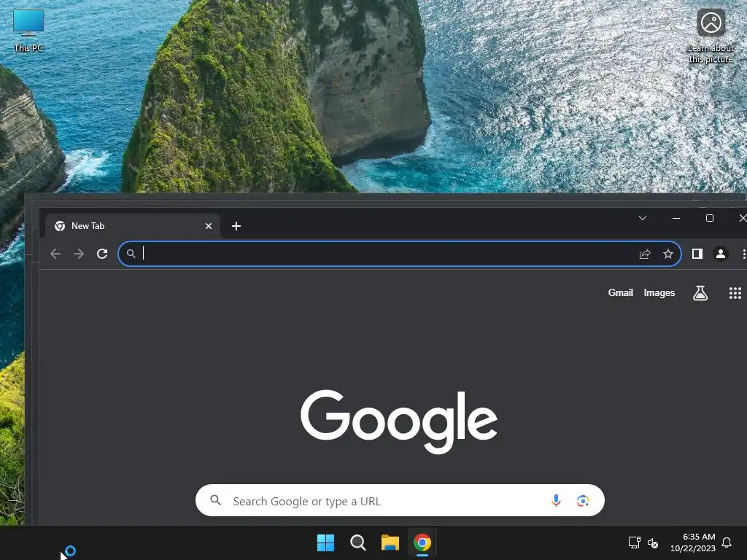The image size is (747, 560).
Task: Click the muted volume tray icon
Action: (x=653, y=542)
